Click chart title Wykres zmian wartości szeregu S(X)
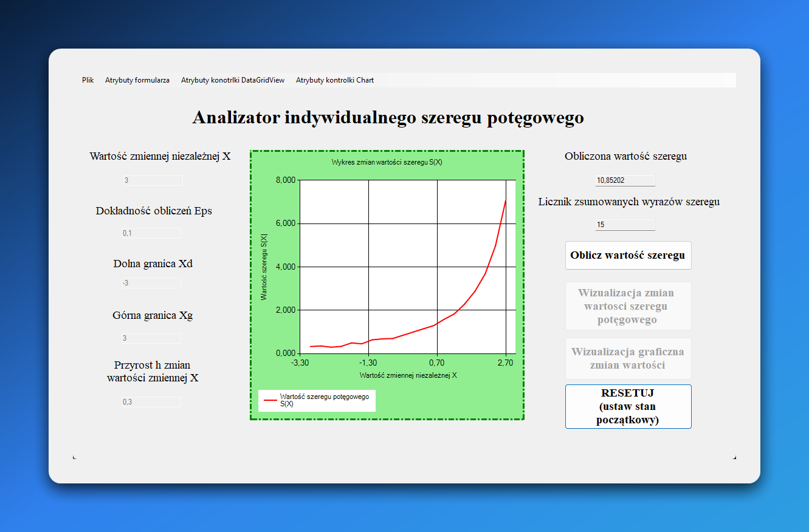Viewport: 809px width, 532px height. tap(387, 162)
